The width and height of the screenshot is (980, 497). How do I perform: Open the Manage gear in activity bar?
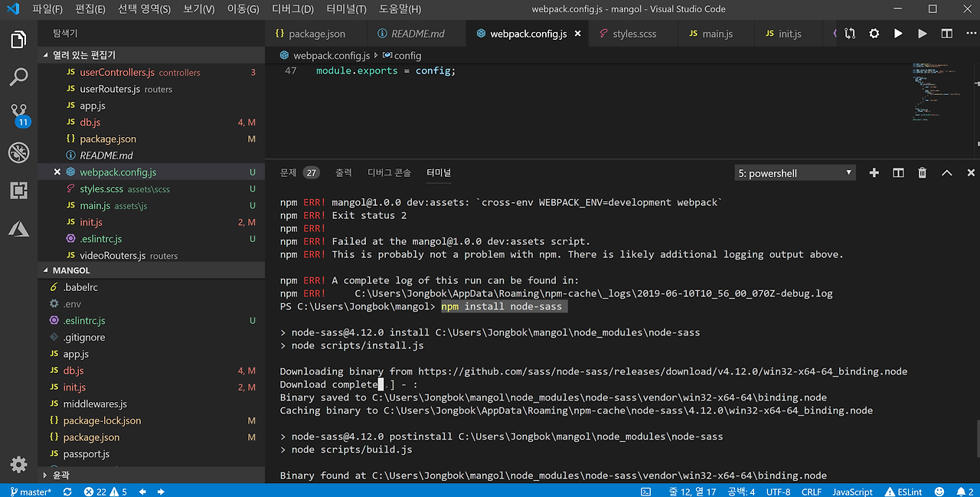click(18, 464)
